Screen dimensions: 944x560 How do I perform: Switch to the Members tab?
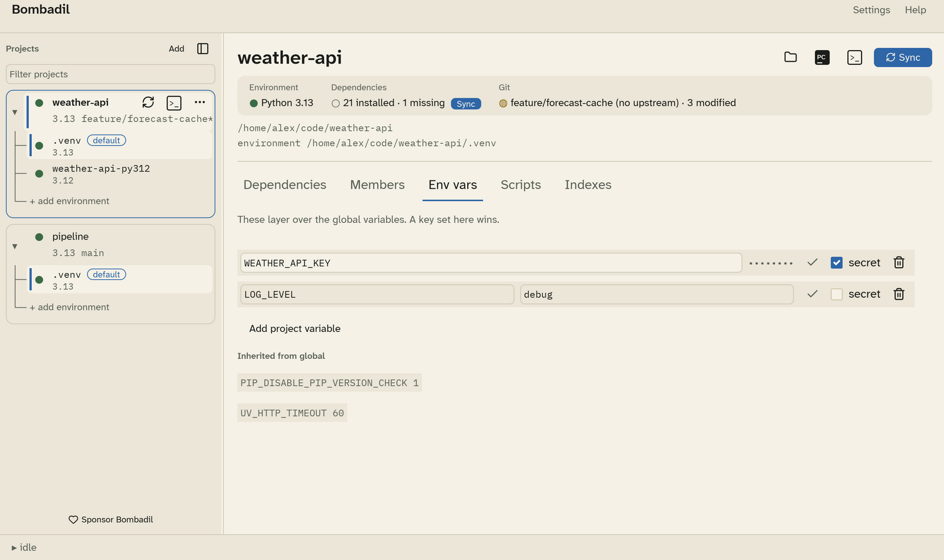(378, 185)
